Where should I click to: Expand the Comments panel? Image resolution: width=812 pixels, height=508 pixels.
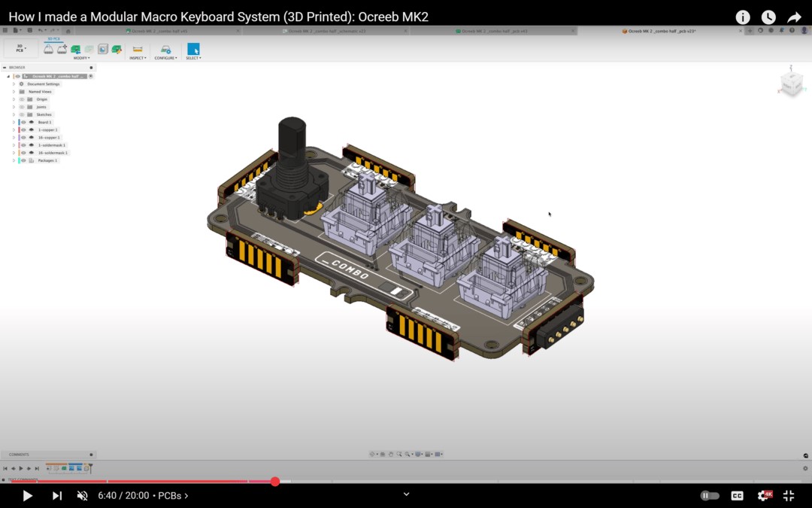(91, 455)
